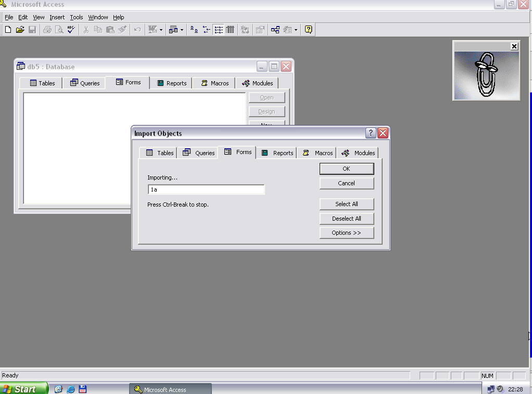Launch Internet Explorer from Quick Launch
The width and height of the screenshot is (532, 394).
tap(71, 389)
